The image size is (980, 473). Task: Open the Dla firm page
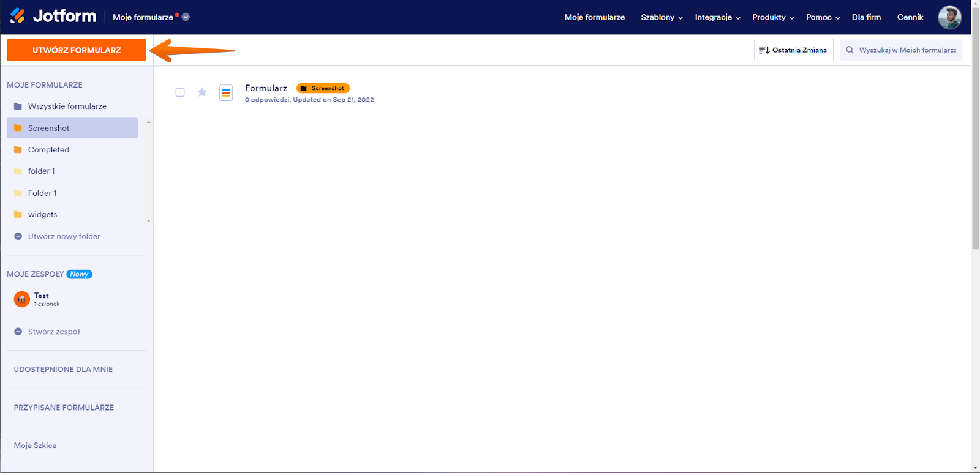[x=866, y=17]
